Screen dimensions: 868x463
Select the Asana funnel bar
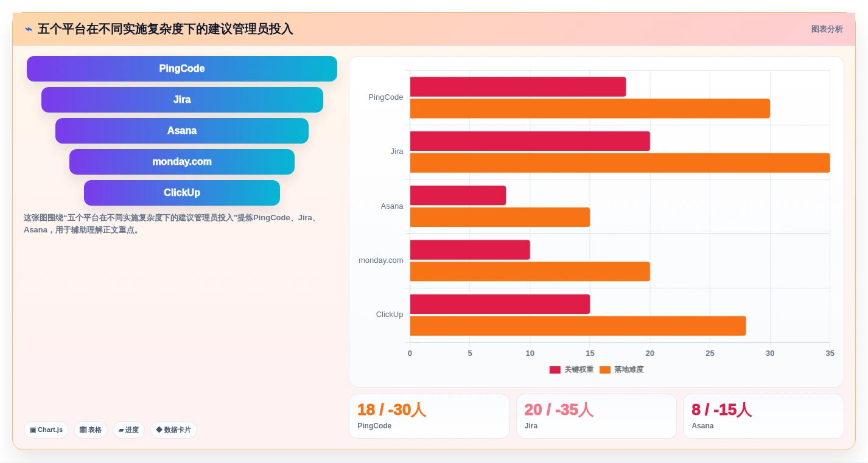(182, 131)
